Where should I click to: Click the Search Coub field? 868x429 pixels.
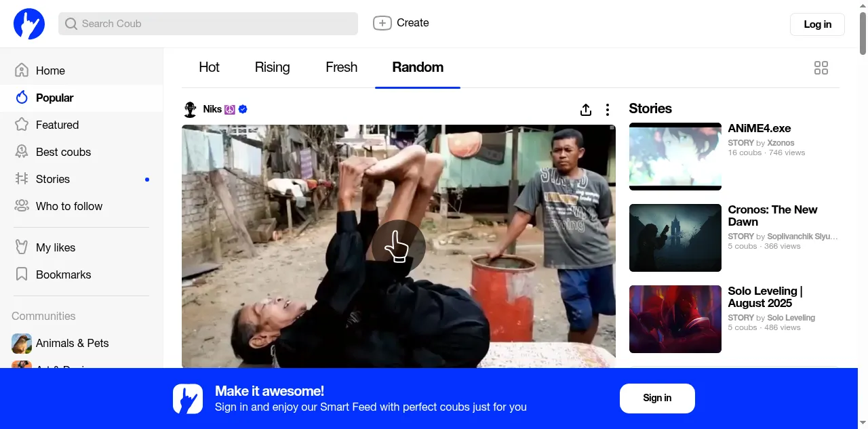(x=208, y=24)
